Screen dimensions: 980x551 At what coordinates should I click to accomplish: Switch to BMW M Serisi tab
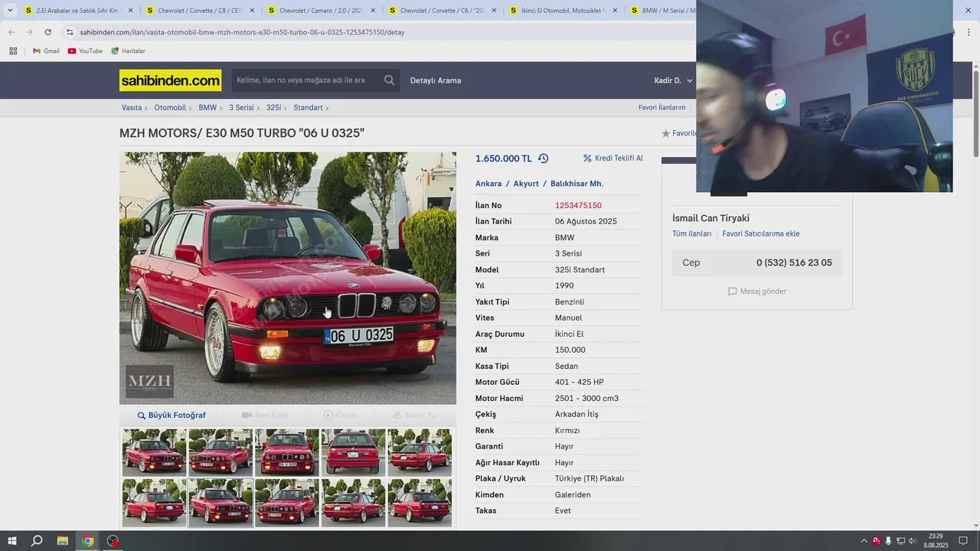[x=661, y=11]
